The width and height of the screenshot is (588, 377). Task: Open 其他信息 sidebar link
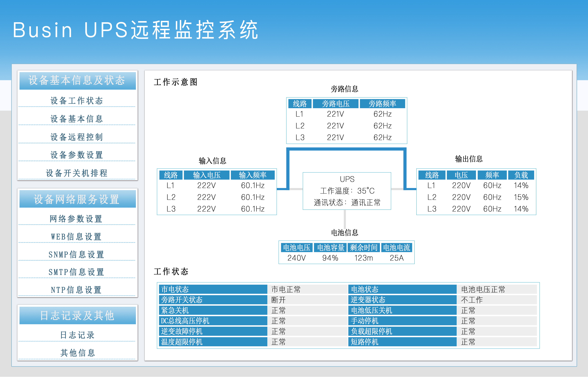[77, 353]
